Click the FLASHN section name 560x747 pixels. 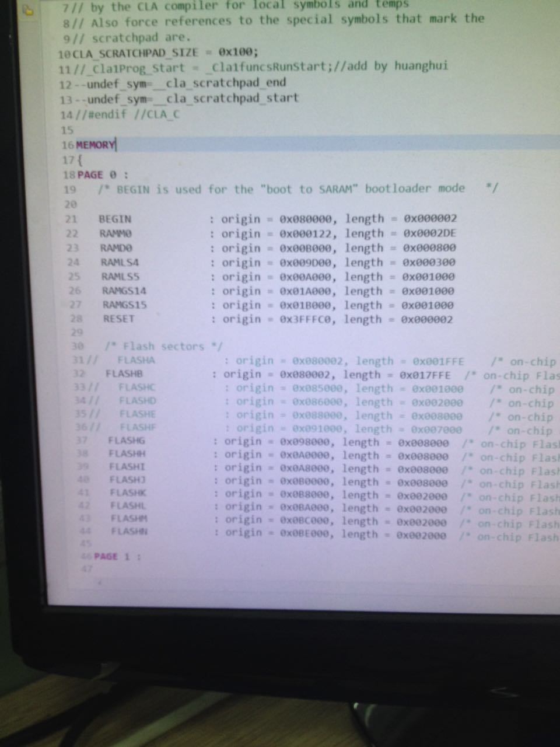click(129, 531)
